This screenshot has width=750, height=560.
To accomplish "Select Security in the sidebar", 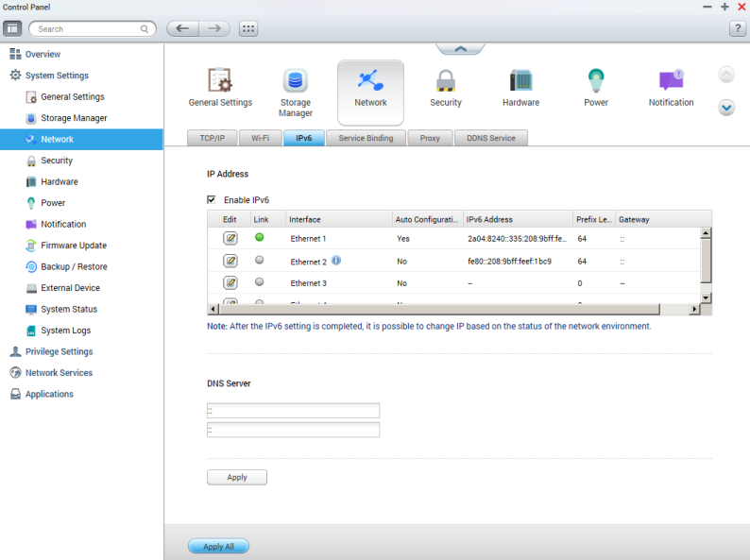I will [x=49, y=161].
